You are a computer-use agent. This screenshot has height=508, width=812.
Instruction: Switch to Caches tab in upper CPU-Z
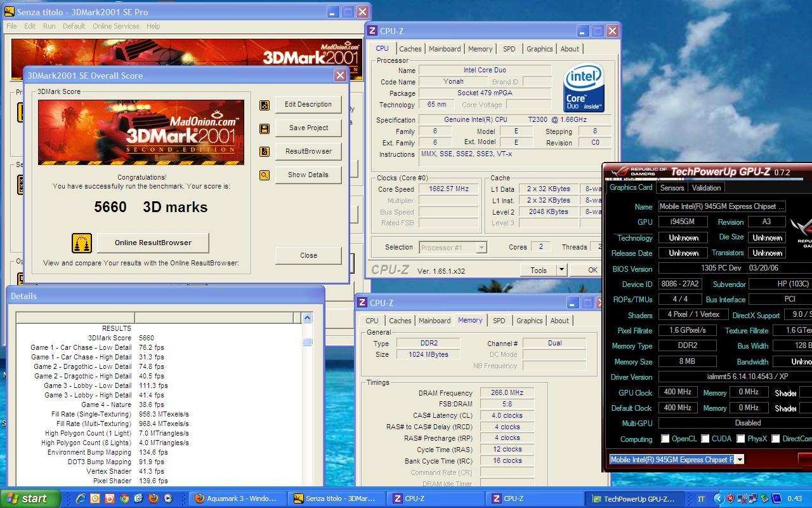(x=410, y=49)
